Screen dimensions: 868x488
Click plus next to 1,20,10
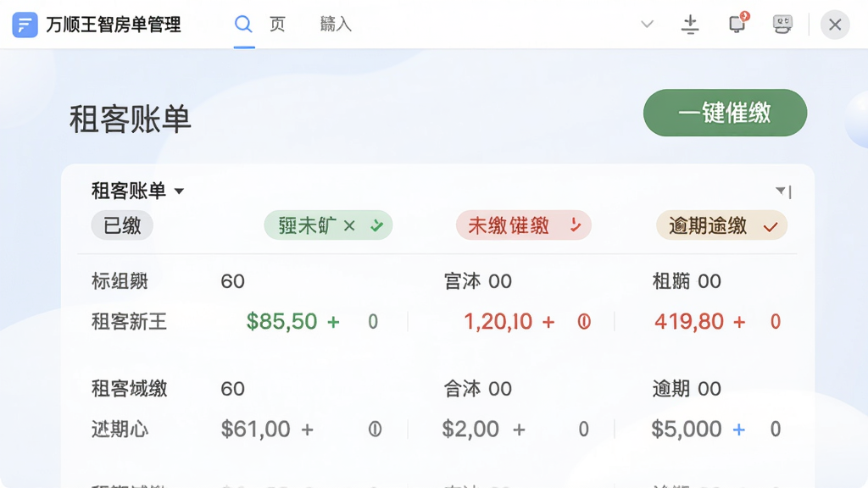coord(548,321)
